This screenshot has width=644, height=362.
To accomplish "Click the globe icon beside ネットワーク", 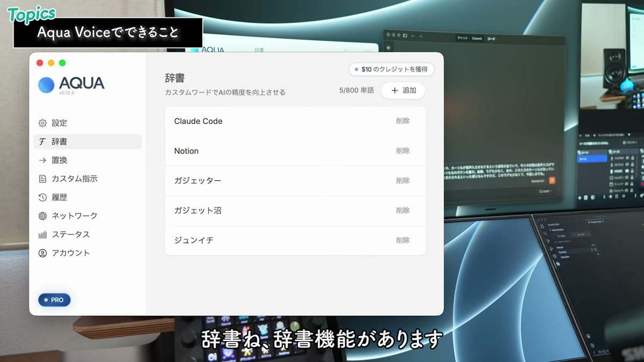I will [x=42, y=216].
